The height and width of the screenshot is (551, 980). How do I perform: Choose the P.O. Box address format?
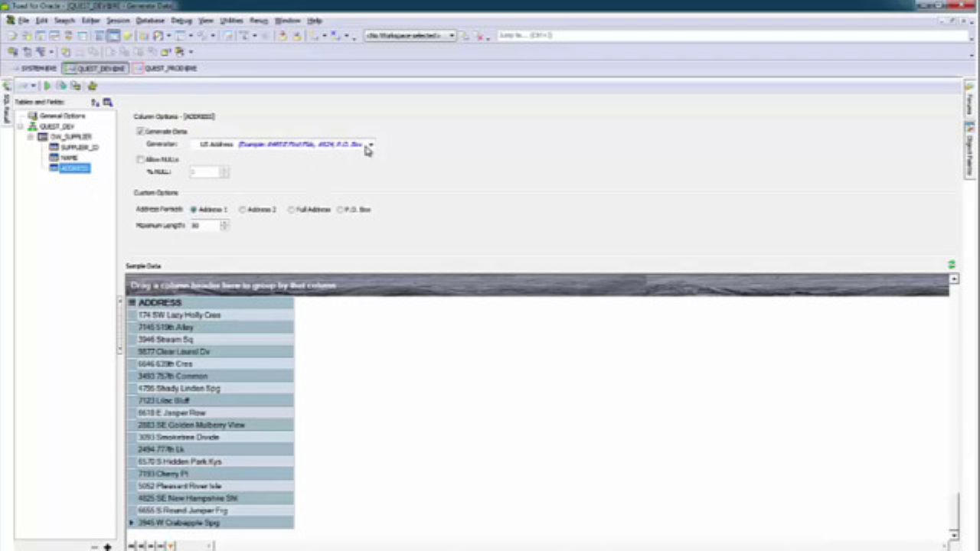[340, 210]
